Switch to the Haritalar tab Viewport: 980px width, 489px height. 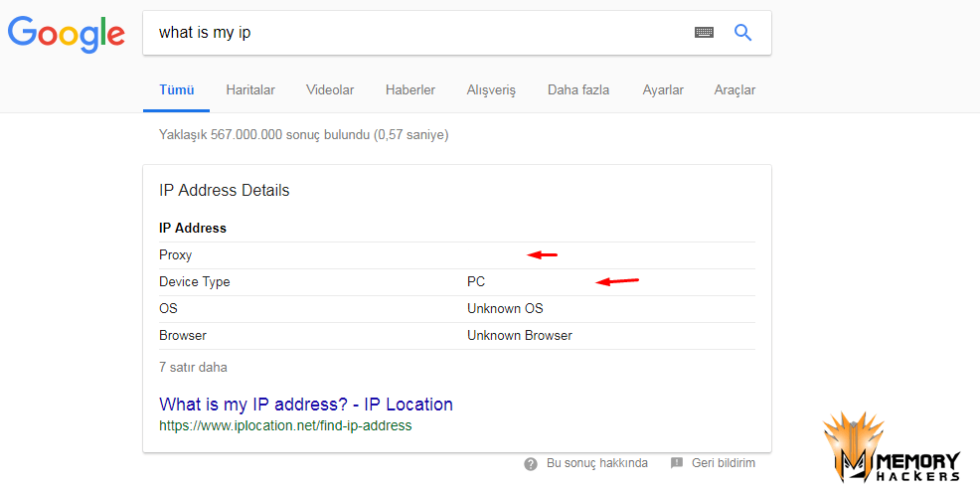click(250, 90)
